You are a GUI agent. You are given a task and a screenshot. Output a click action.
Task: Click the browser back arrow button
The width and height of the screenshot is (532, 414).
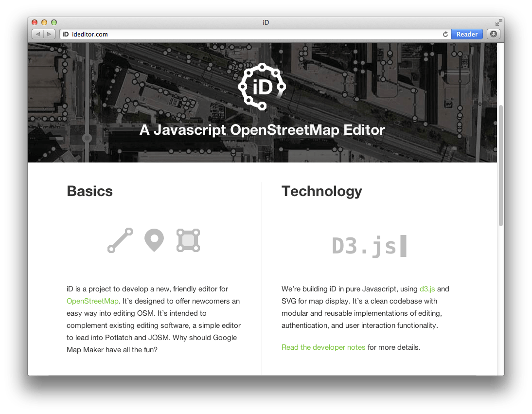click(37, 34)
